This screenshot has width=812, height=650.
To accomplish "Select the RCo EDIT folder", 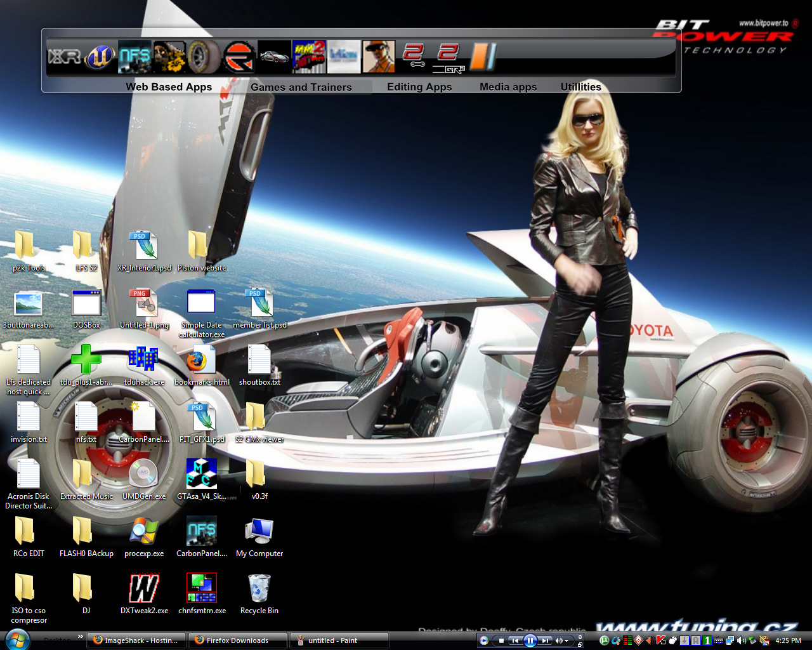I will 29,537.
